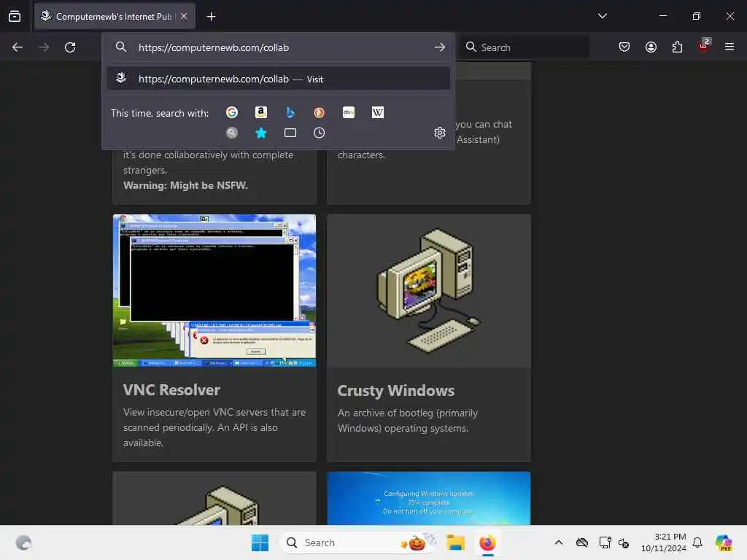This screenshot has height=560, width=747.
Task: Click the Firefox taskbar icon
Action: [x=488, y=542]
